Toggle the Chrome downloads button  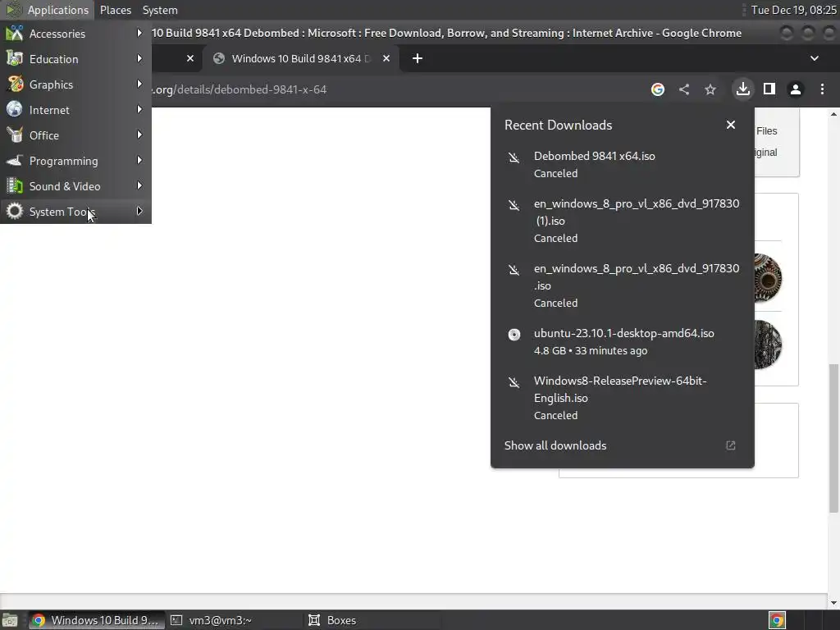click(x=743, y=89)
